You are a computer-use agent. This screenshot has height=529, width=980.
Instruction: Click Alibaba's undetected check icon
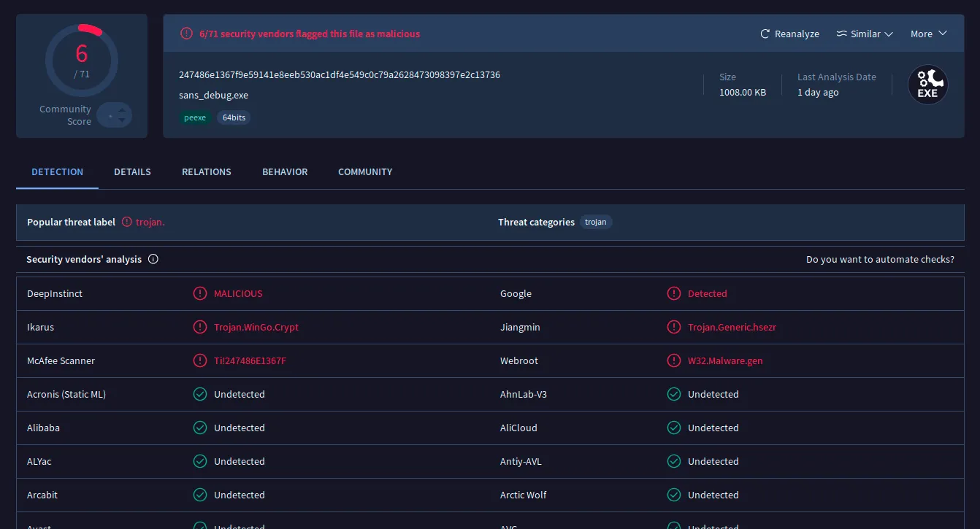coord(200,428)
